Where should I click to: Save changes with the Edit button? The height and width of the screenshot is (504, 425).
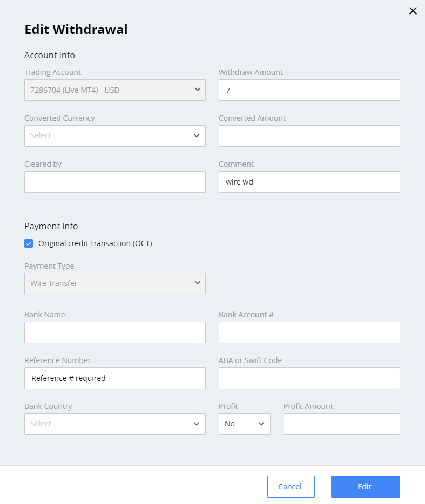point(365,486)
